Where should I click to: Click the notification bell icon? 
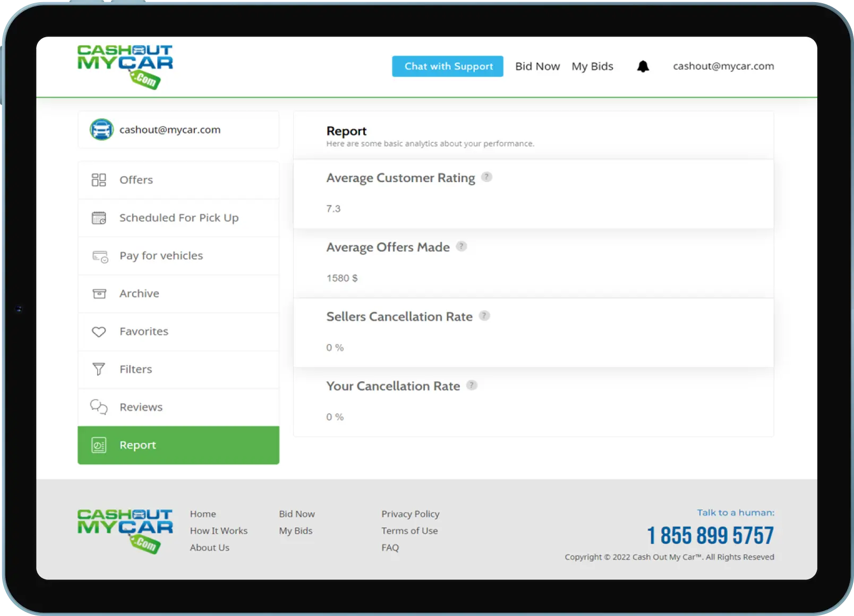click(643, 66)
